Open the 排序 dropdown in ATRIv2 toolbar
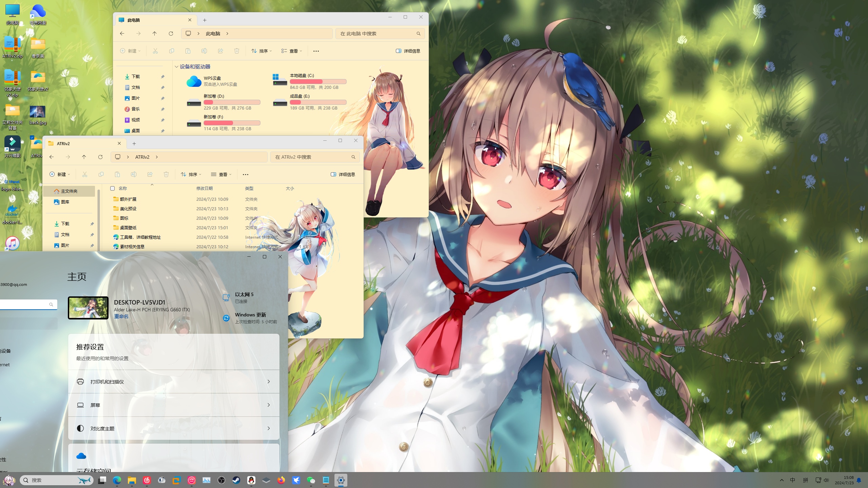The height and width of the screenshot is (488, 868). (x=191, y=175)
